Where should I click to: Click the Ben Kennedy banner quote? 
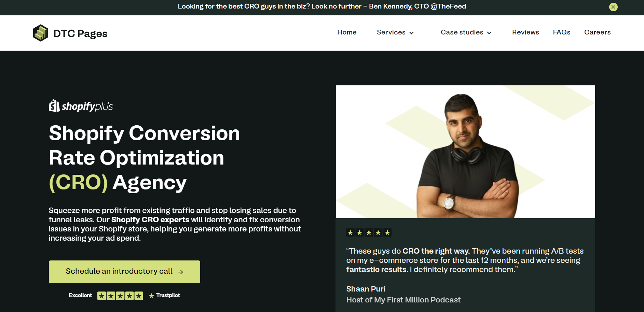(x=322, y=6)
